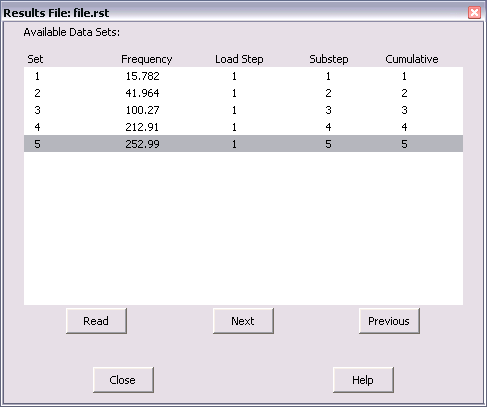Select data set 1 row

243,76
